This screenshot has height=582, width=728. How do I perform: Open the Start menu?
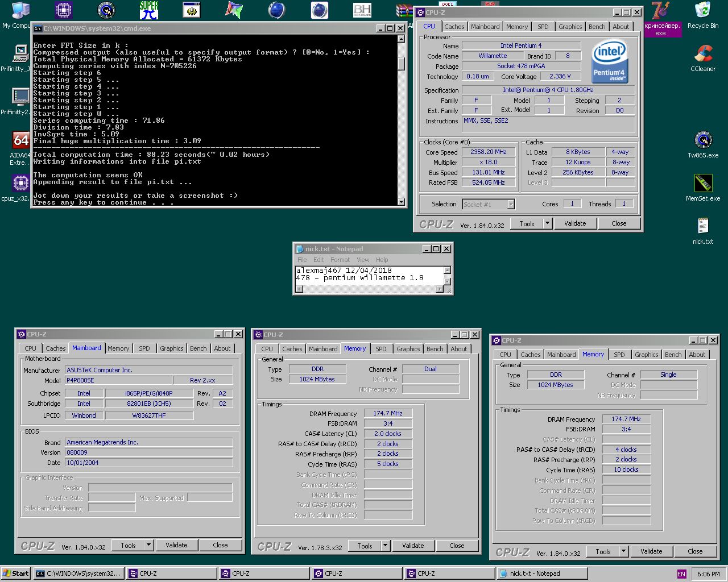[16, 573]
